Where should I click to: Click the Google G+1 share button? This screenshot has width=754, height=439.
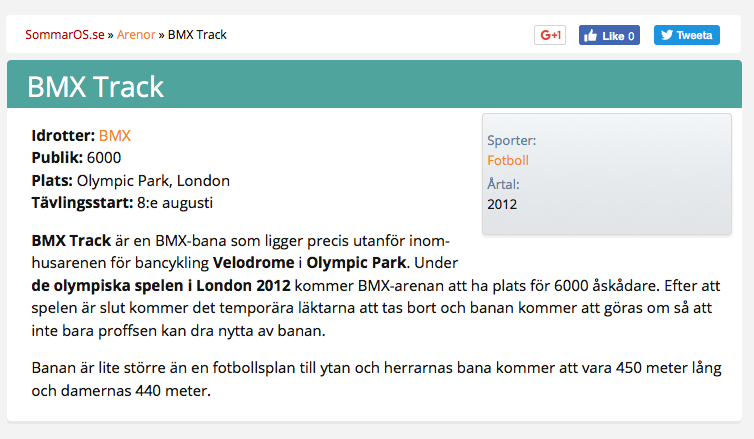click(550, 35)
